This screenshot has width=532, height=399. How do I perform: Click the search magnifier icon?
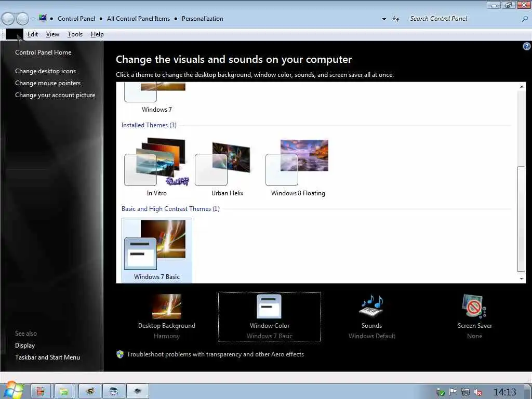(x=525, y=19)
